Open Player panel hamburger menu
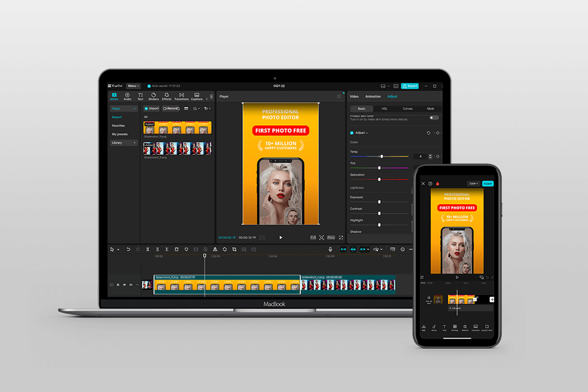The image size is (588, 392). click(339, 96)
